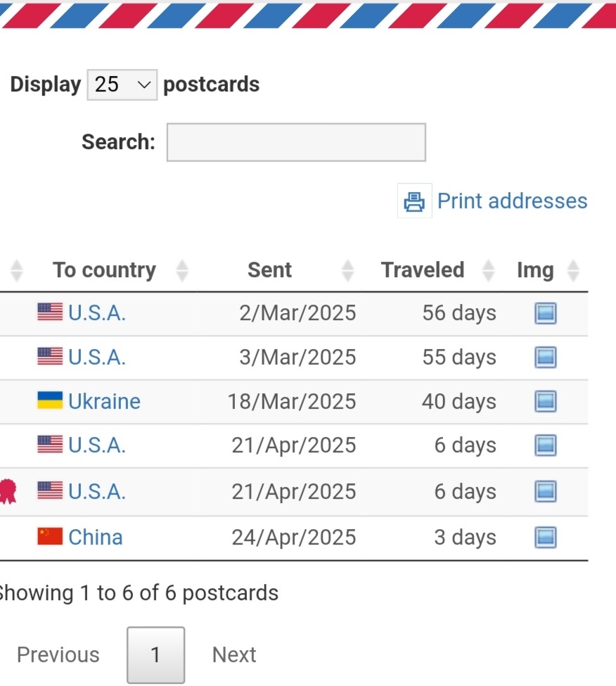
Task: Click the China flag icon
Action: [50, 536]
